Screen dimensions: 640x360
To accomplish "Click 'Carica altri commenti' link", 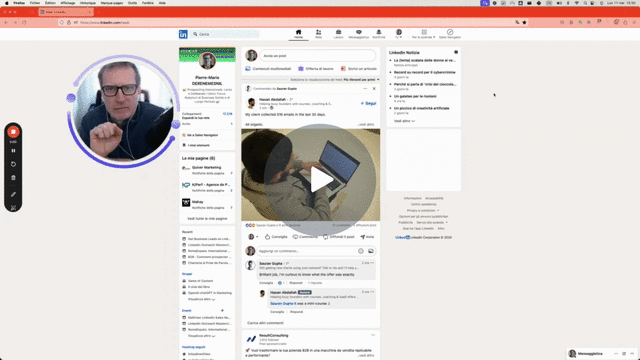I will pos(265,323).
